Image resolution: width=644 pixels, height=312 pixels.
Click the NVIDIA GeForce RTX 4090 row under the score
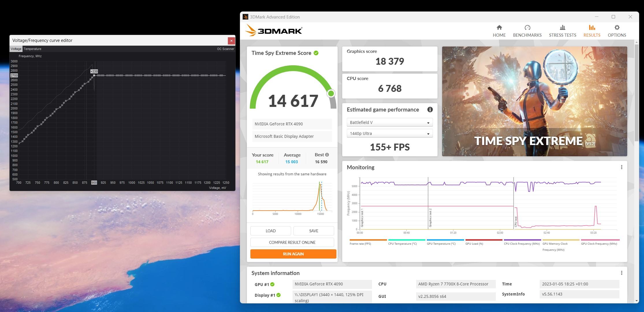[292, 124]
